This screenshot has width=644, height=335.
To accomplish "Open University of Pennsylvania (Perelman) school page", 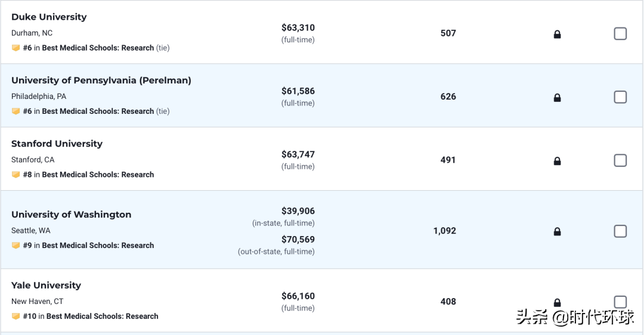I will (x=101, y=80).
